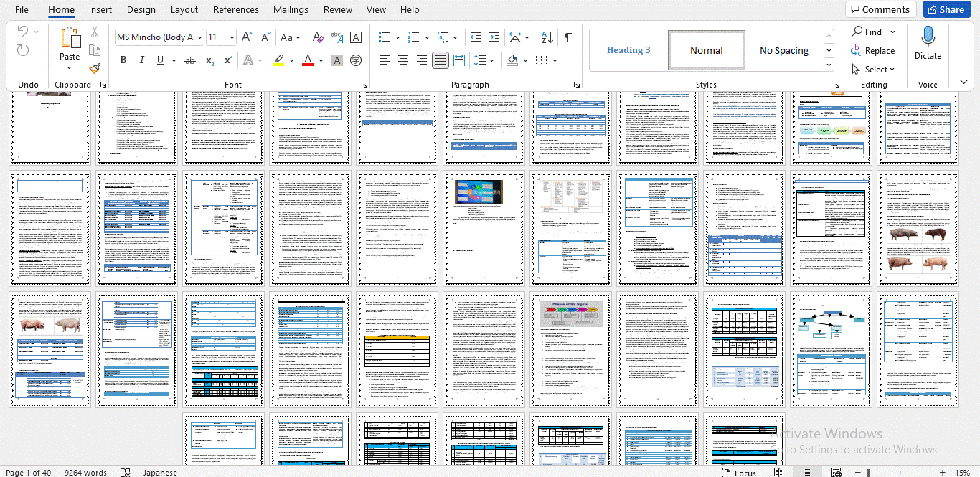Viewport: 980px width, 477px height.
Task: Apply the Heading 3 style
Action: 628,50
